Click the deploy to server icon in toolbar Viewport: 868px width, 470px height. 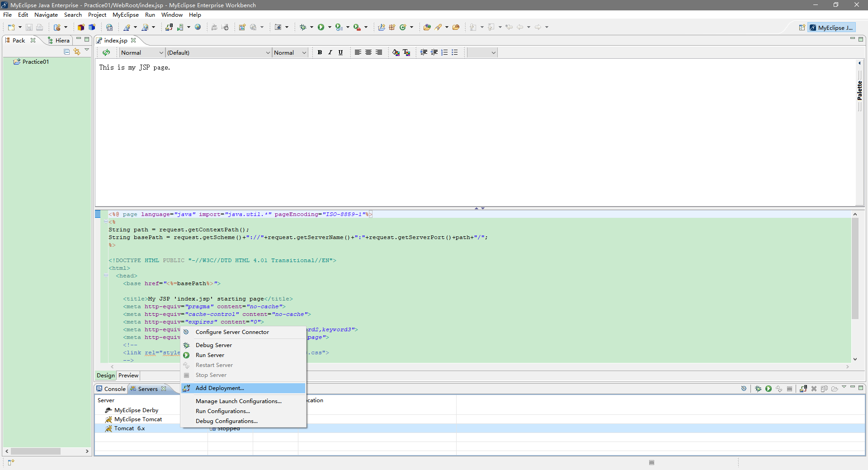169,27
